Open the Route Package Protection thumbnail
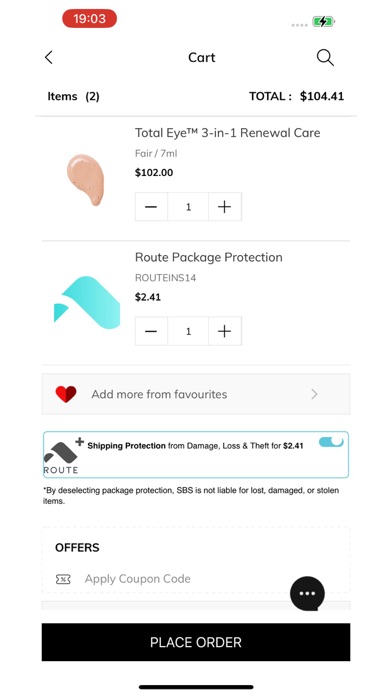 point(87,303)
